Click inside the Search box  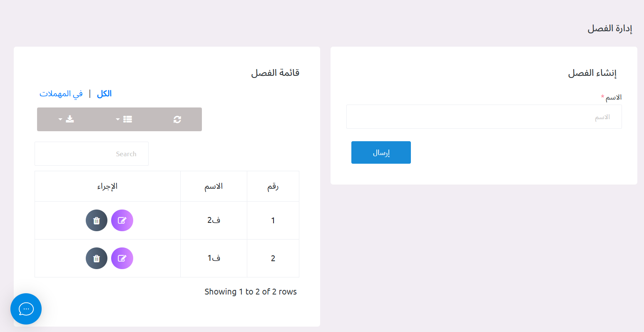tap(91, 154)
